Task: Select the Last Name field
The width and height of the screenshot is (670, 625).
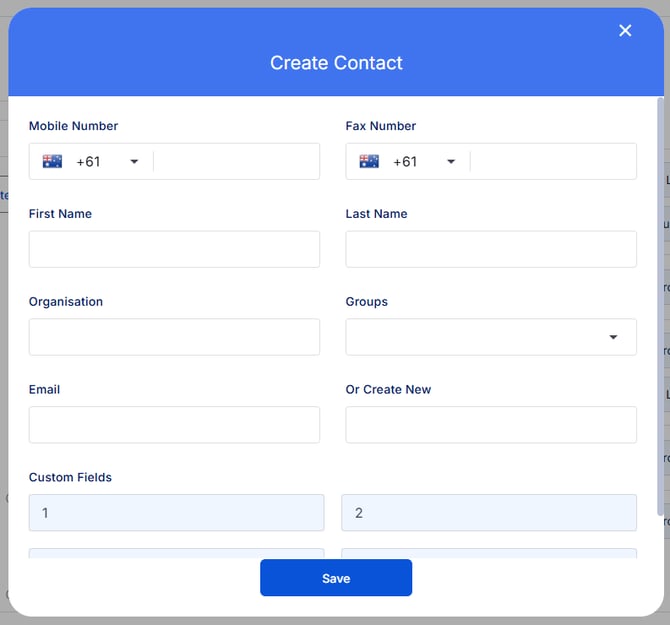Action: tap(491, 249)
